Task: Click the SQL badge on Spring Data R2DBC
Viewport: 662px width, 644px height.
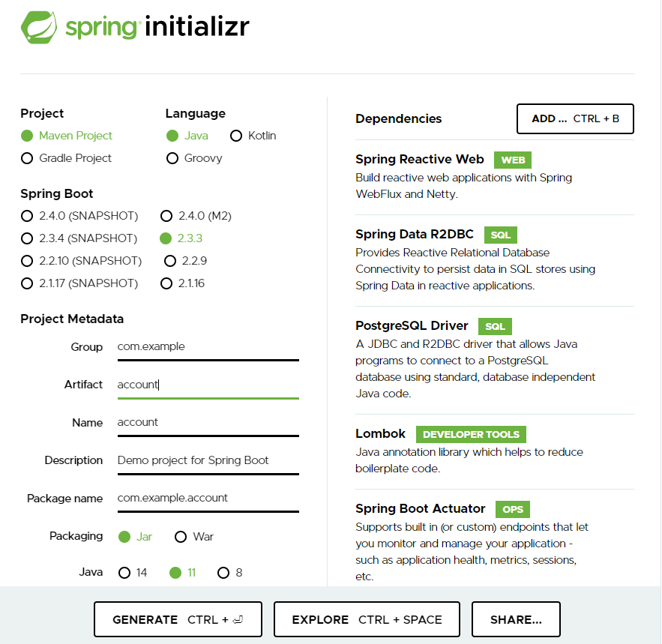Action: [500, 235]
